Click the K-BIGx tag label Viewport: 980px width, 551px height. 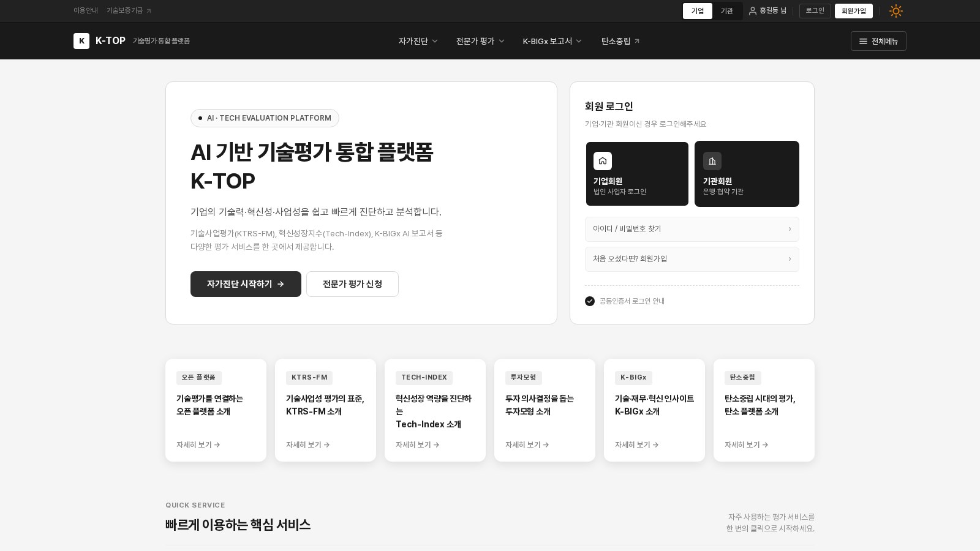[x=633, y=378]
